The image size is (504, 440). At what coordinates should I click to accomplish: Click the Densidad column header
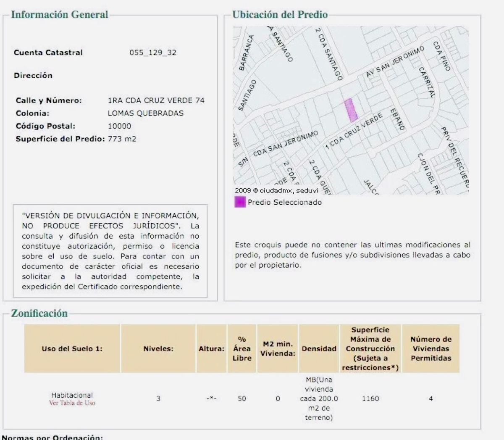319,348
